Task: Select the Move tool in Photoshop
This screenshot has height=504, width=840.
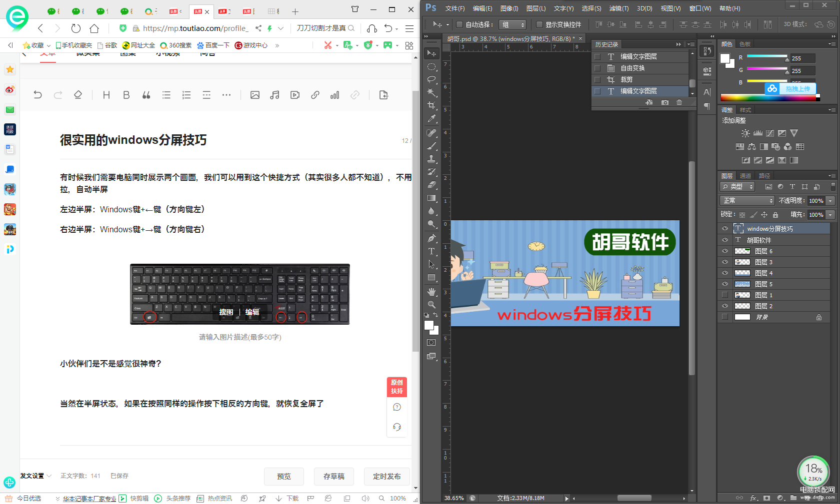Action: (431, 53)
